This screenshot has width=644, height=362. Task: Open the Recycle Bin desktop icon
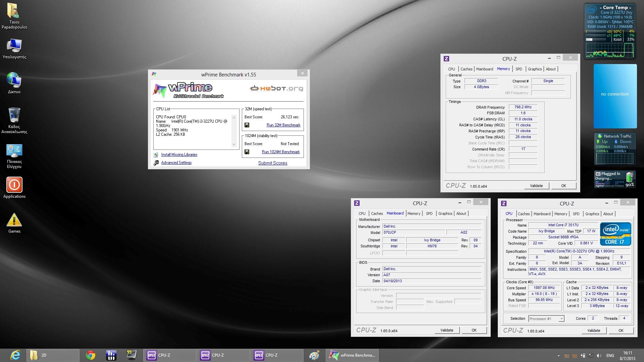tap(14, 120)
